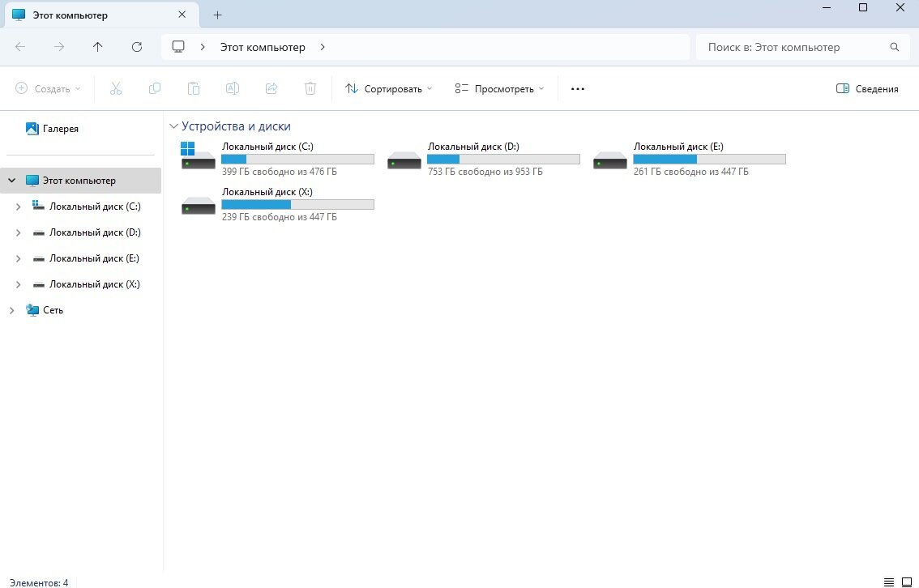The image size is (919, 588).
Task: Select the Local Disk (E:) drive icon
Action: point(610,160)
